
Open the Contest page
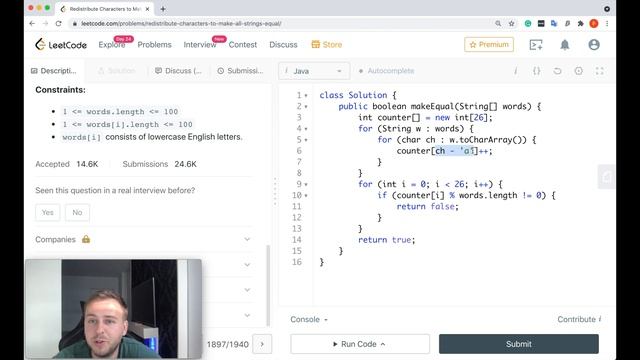click(243, 45)
